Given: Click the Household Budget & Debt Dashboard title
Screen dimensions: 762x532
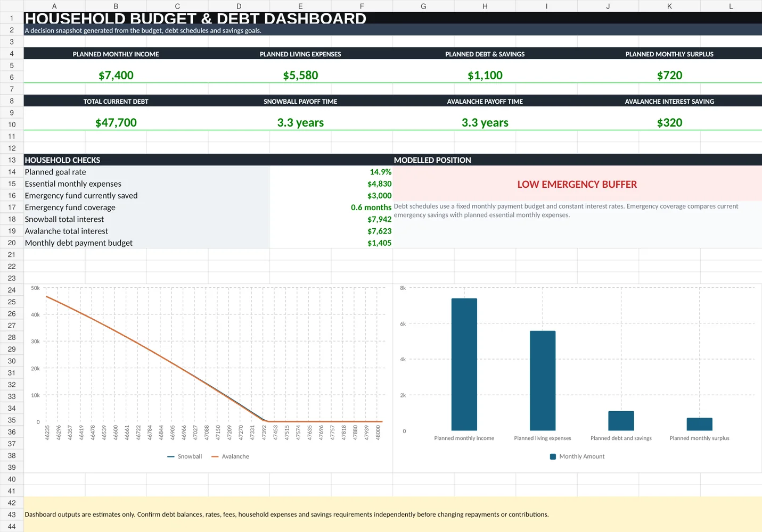Looking at the screenshot, I should click(x=195, y=18).
